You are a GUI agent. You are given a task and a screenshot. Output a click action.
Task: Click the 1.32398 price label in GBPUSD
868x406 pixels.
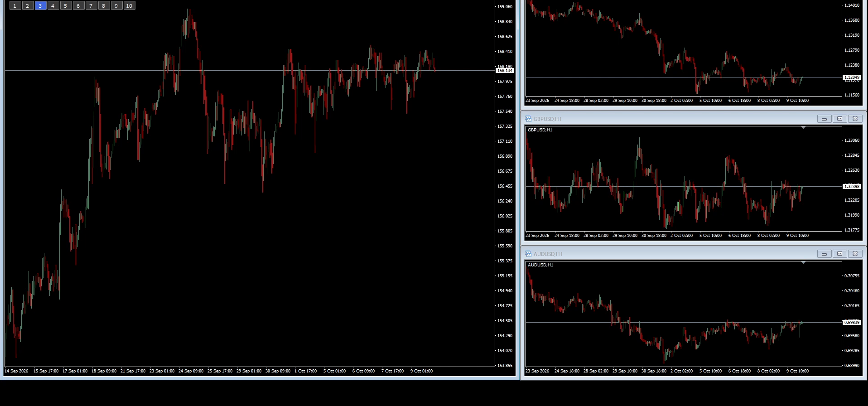click(x=851, y=187)
